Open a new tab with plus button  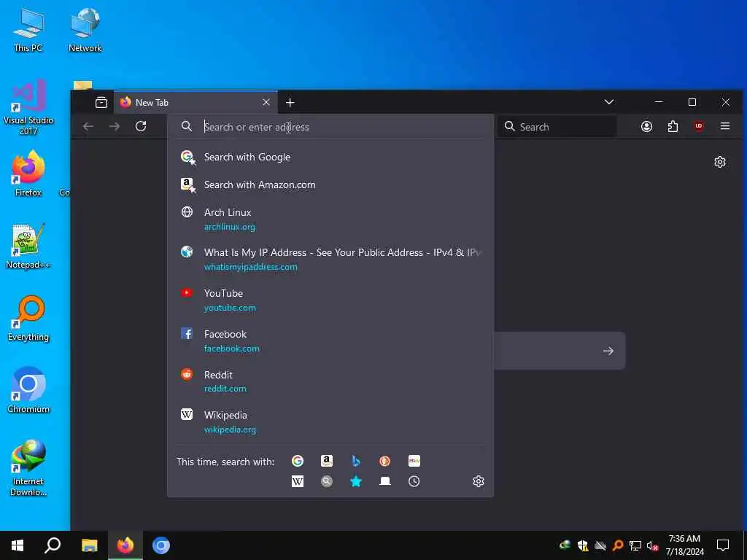point(290,102)
